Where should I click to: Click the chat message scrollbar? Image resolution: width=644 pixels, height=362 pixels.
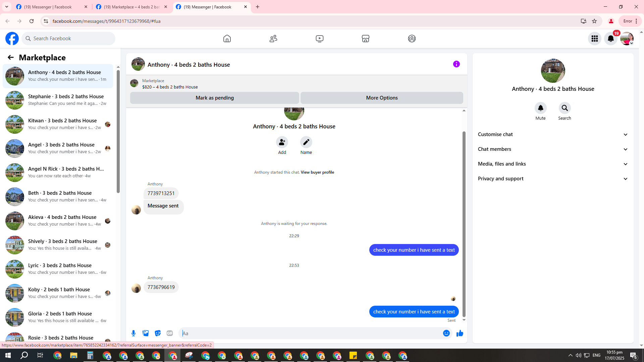tap(464, 224)
